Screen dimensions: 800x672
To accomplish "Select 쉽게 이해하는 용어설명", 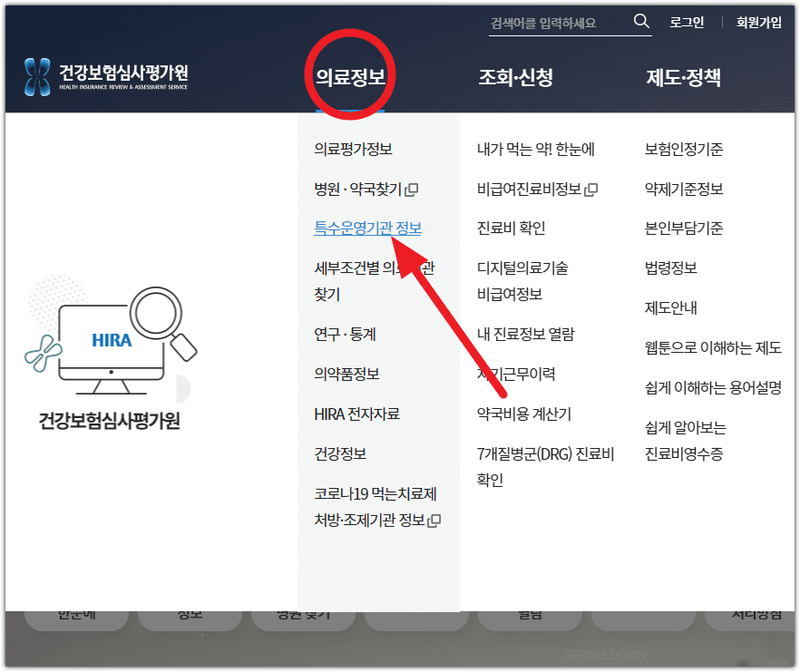I will pyautogui.click(x=713, y=388).
